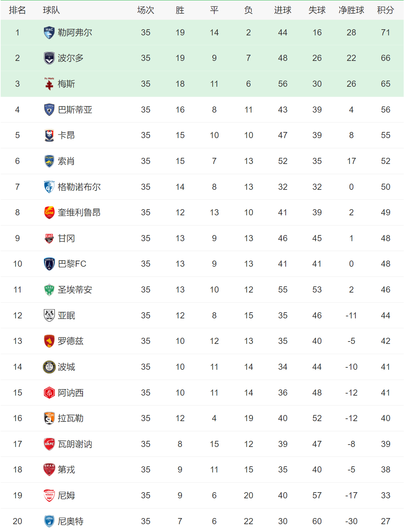Select the 尼奥特 row at rank 20
The width and height of the screenshot is (404, 532).
202,521
